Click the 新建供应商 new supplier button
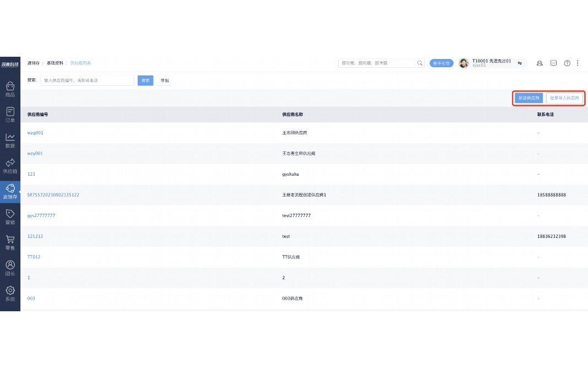Viewport: 588px width, 368px height. (x=529, y=98)
